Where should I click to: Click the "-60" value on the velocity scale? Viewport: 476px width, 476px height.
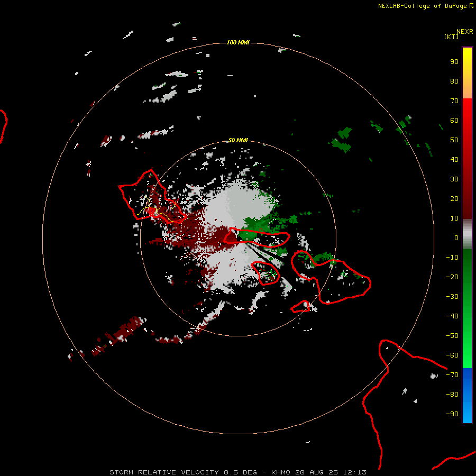[452, 355]
